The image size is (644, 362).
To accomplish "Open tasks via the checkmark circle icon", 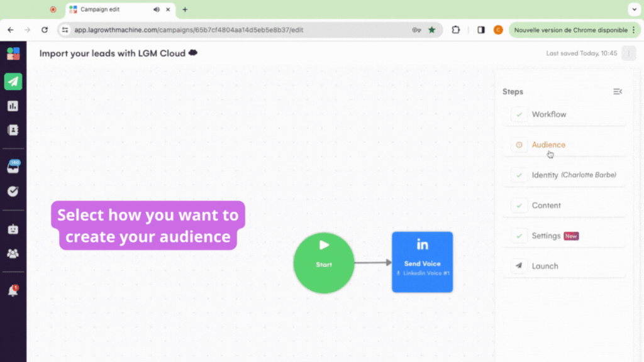I will pyautogui.click(x=13, y=191).
